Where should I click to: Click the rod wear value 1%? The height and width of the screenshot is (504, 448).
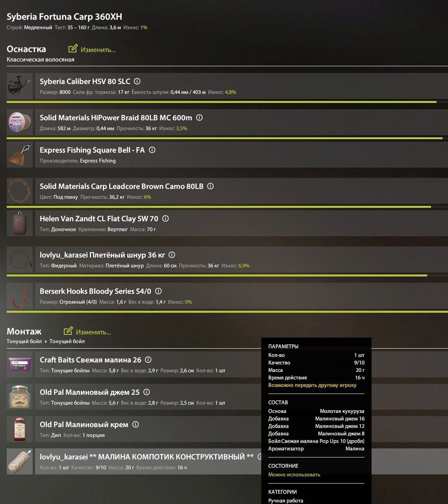point(144,27)
